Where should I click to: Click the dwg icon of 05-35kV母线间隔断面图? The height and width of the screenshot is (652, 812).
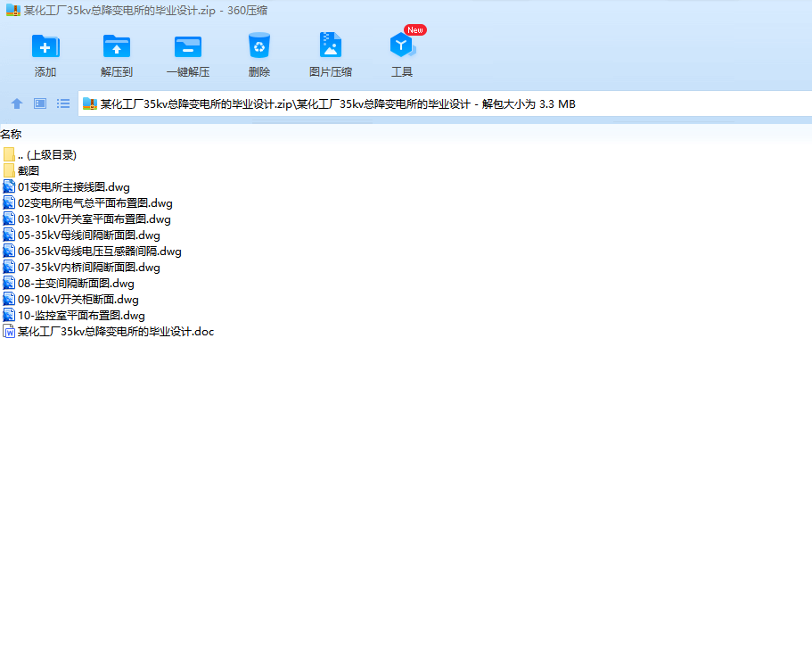(9, 235)
